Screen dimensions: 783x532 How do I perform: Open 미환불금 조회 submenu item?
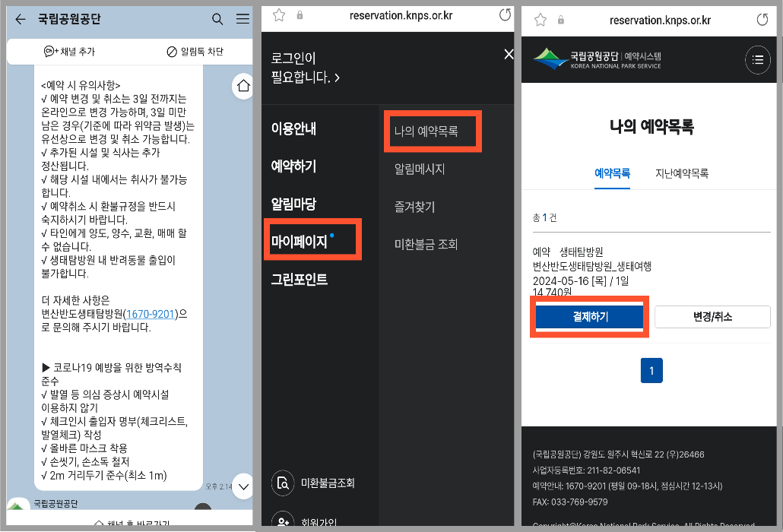pyautogui.click(x=426, y=244)
